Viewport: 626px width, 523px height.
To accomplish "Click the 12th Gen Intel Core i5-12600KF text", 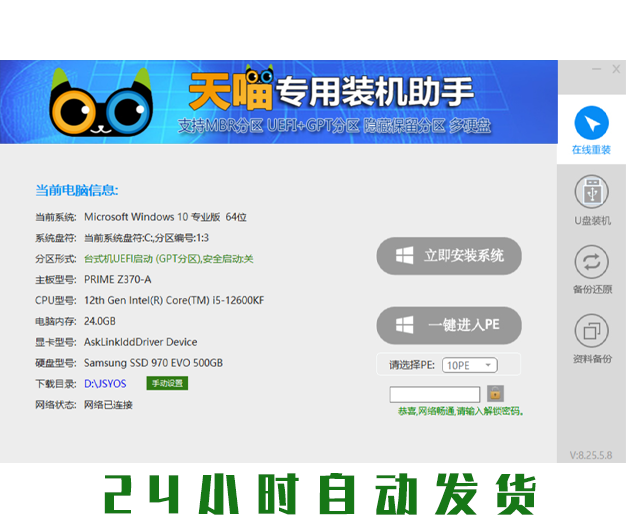I will point(174,300).
